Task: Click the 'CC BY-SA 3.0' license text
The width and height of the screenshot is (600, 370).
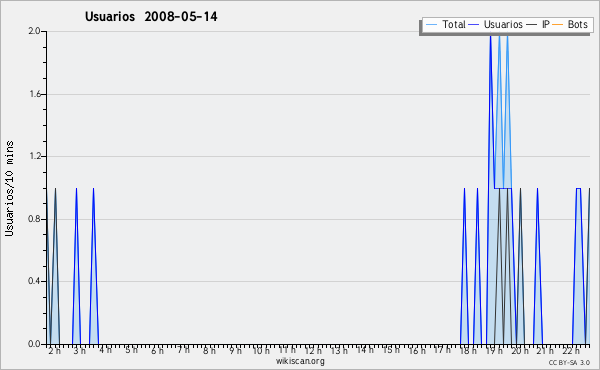Action: point(569,362)
